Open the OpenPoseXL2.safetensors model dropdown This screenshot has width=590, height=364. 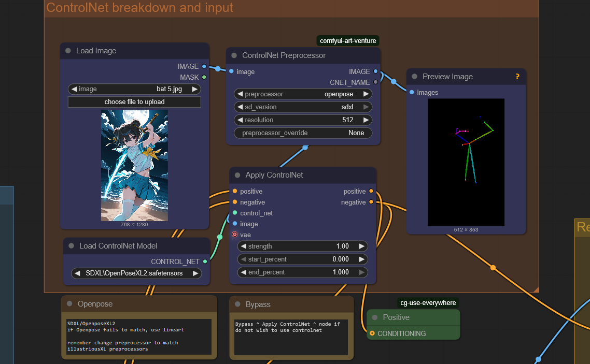tap(136, 273)
